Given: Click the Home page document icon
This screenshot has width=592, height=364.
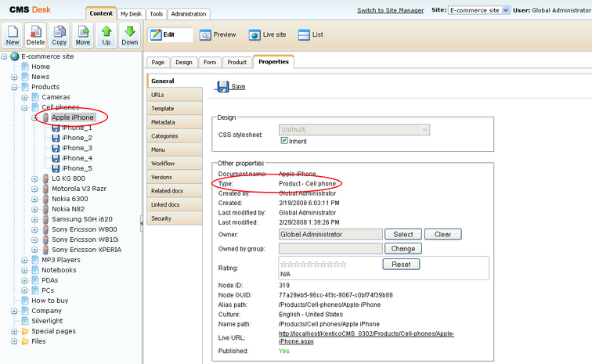Looking at the screenshot, I should tap(25, 67).
